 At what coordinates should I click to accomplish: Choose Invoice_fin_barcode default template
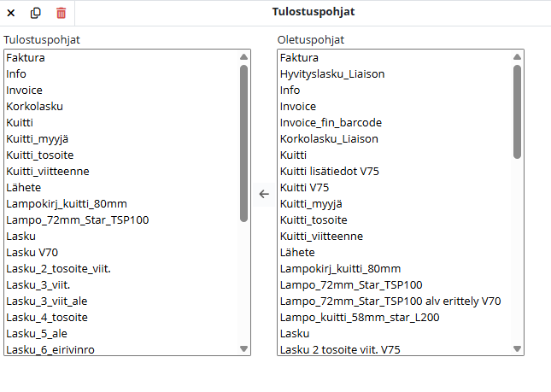tap(331, 123)
